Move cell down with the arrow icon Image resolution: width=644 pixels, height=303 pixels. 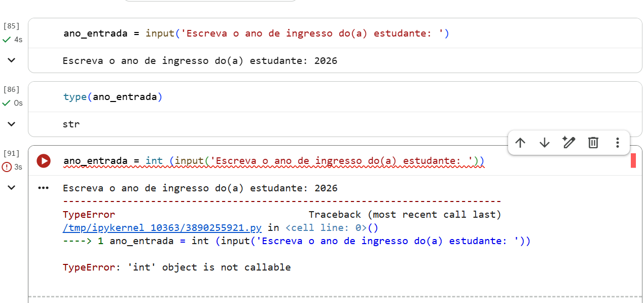point(544,143)
